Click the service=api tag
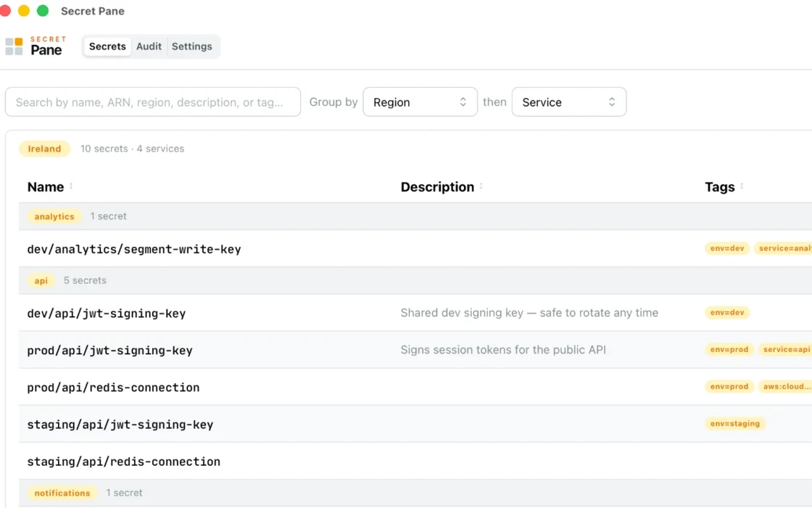 (x=785, y=350)
